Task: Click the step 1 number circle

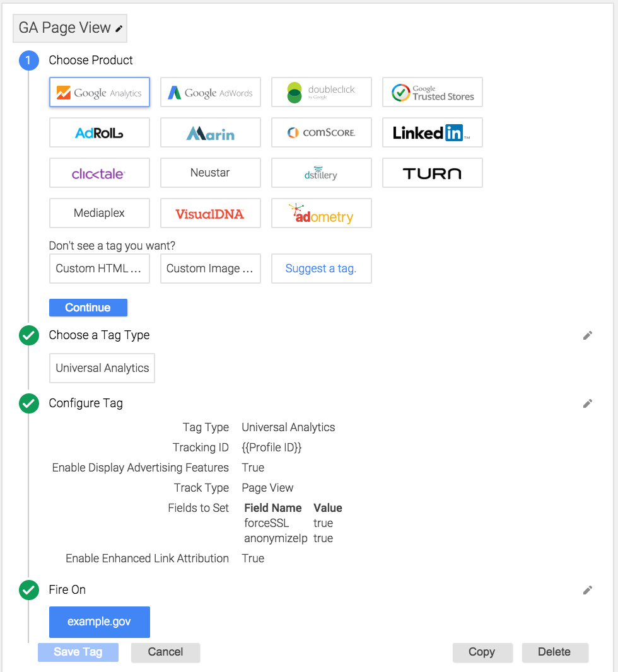Action: pyautogui.click(x=29, y=61)
